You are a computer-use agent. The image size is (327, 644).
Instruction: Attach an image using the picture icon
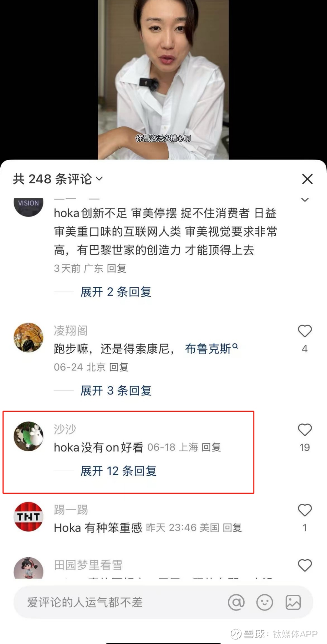[293, 602]
